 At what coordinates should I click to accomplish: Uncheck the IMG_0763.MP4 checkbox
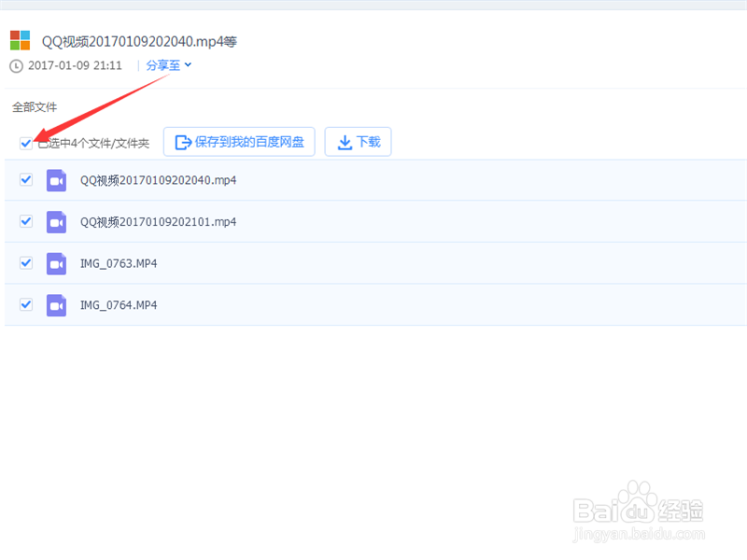pyautogui.click(x=26, y=263)
